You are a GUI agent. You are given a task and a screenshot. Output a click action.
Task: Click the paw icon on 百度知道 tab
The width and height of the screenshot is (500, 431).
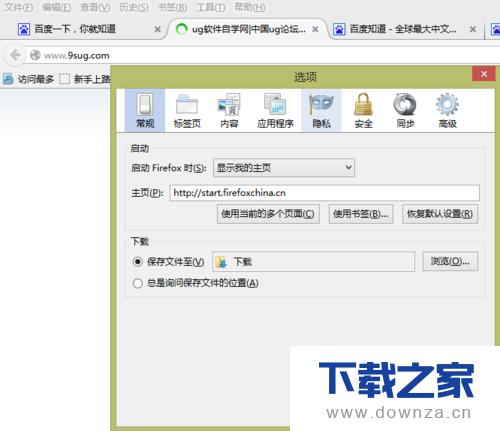(339, 29)
